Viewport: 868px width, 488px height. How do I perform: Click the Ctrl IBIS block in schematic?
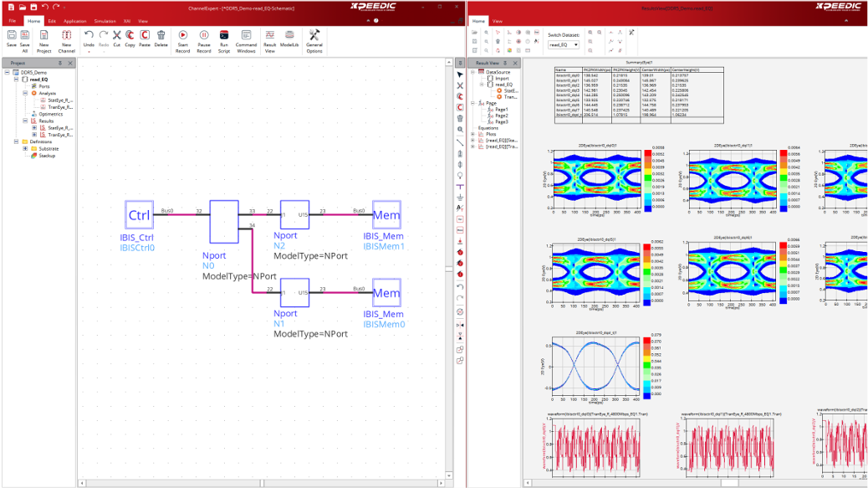[x=138, y=215]
